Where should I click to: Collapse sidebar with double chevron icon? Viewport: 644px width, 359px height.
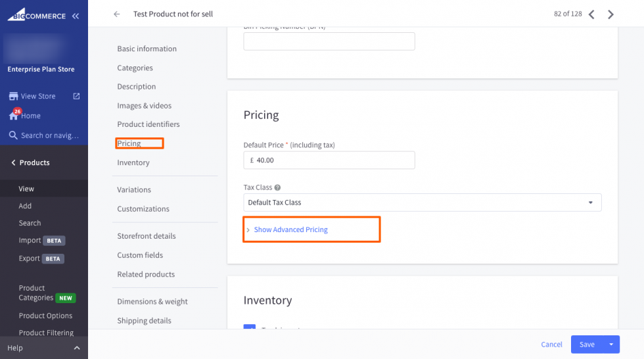tap(76, 16)
